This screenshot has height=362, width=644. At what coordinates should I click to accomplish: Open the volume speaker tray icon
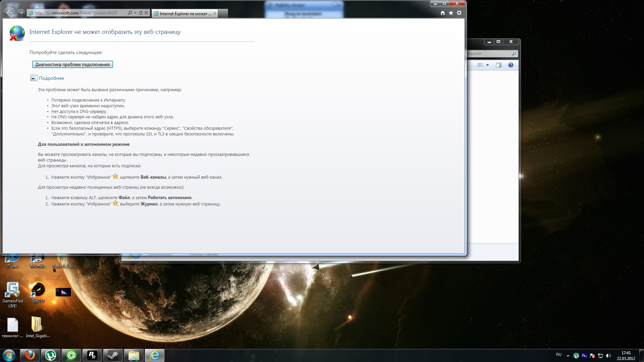pos(608,356)
